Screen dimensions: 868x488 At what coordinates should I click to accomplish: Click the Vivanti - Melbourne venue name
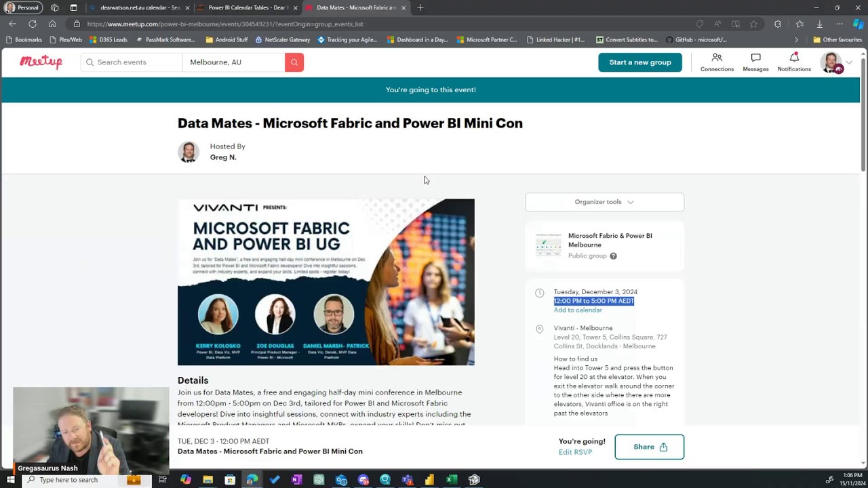(x=583, y=328)
